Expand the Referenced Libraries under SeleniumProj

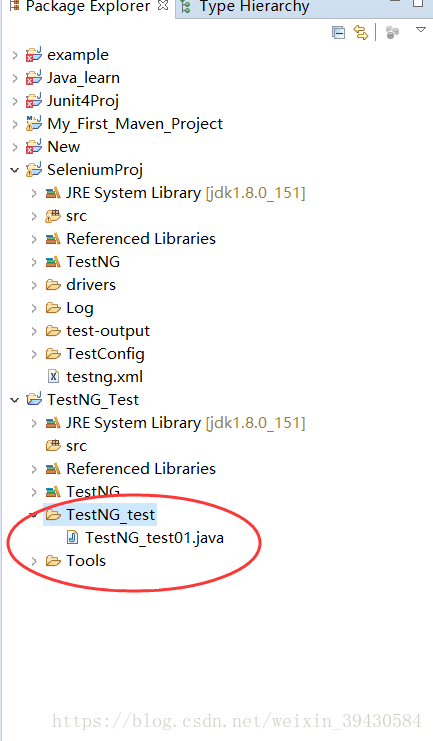point(34,239)
